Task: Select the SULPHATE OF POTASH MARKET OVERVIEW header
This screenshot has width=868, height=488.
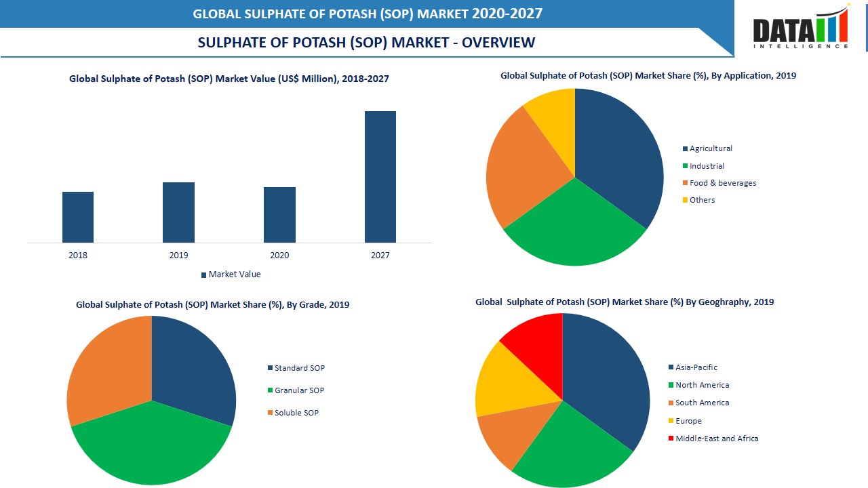Action: point(366,42)
